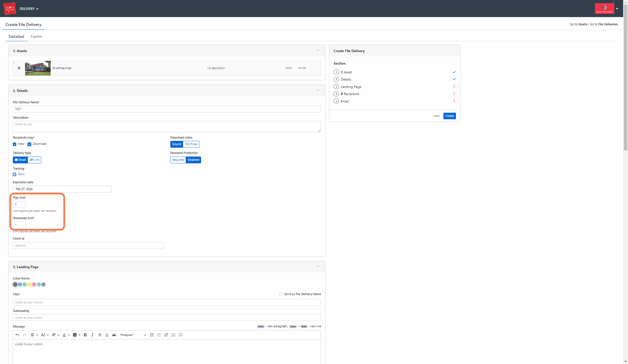The height and width of the screenshot is (364, 628).
Task: Undo the last message edit
Action: [17, 335]
